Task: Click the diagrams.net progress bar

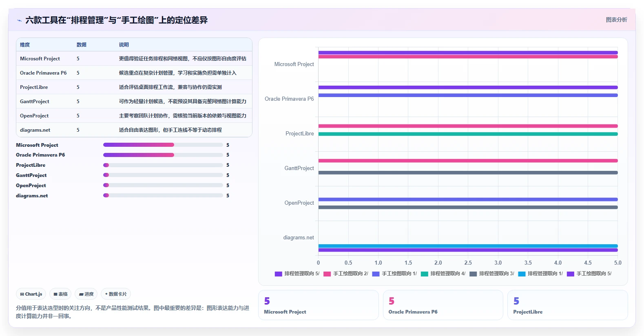Action: tap(163, 195)
